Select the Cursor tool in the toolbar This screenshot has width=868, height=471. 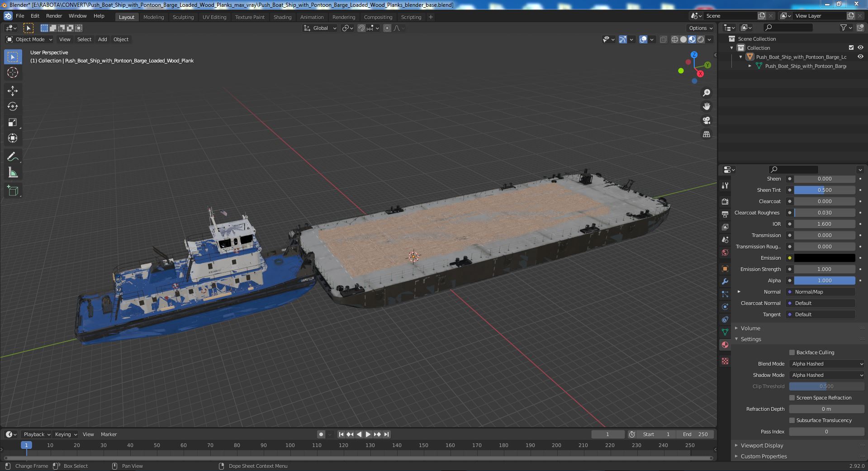click(13, 72)
